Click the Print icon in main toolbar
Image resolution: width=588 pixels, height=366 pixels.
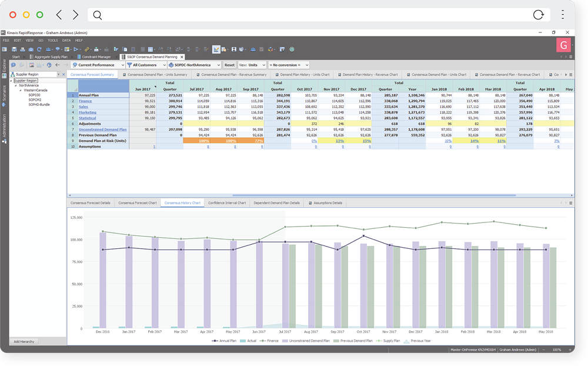point(22,49)
